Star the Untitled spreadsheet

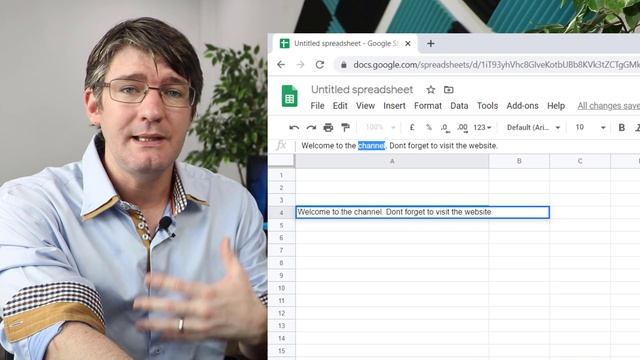431,89
